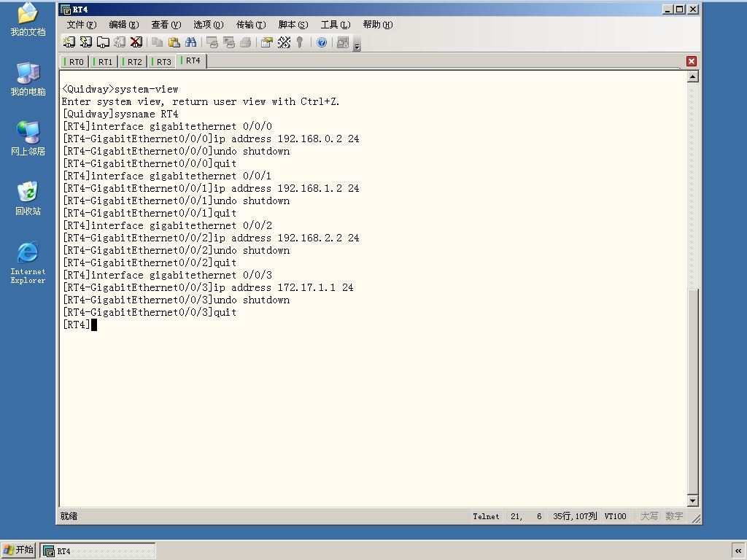Click the Copy toolbar icon
This screenshot has width=747, height=560.
[158, 42]
